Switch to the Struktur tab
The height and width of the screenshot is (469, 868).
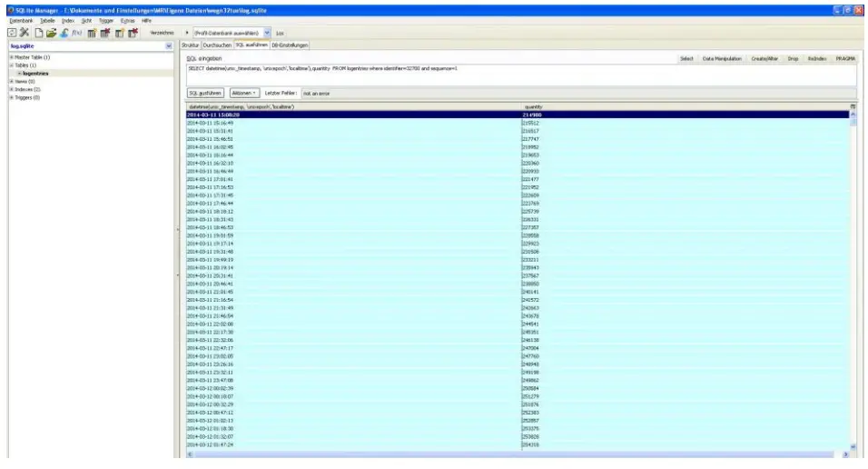(190, 45)
